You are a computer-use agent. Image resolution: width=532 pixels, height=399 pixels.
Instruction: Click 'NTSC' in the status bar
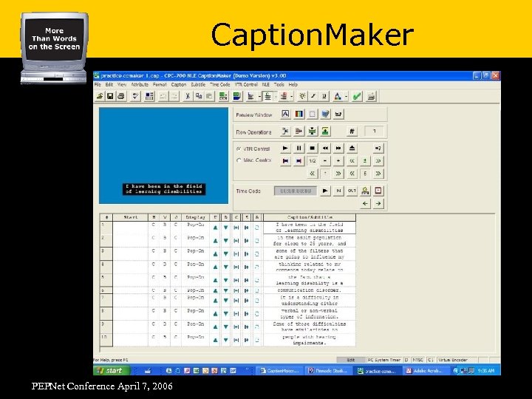(x=417, y=360)
